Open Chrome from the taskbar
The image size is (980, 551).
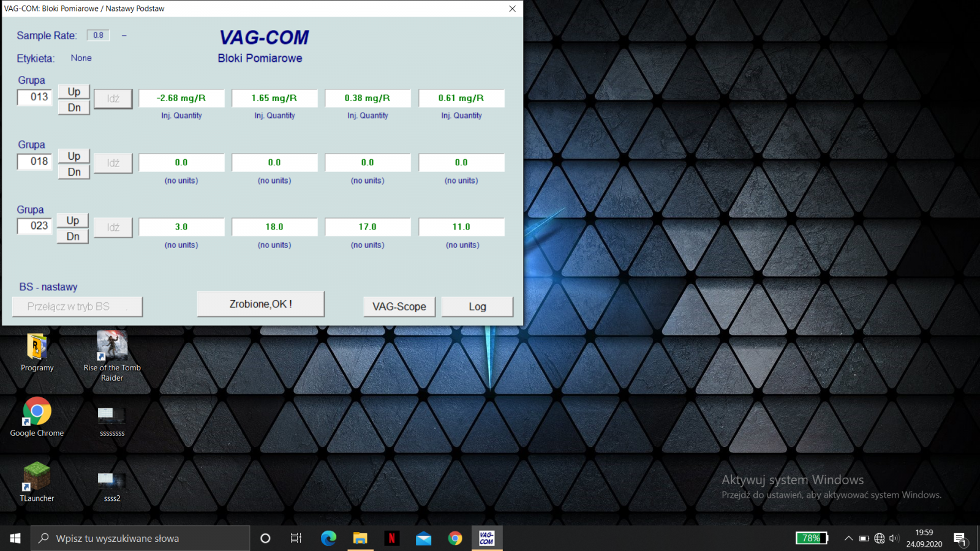point(455,538)
